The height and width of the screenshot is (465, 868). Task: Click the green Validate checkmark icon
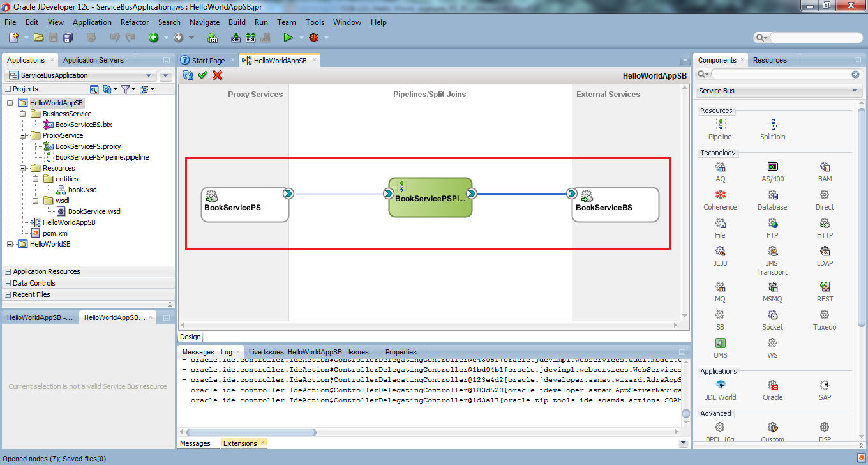tap(203, 75)
